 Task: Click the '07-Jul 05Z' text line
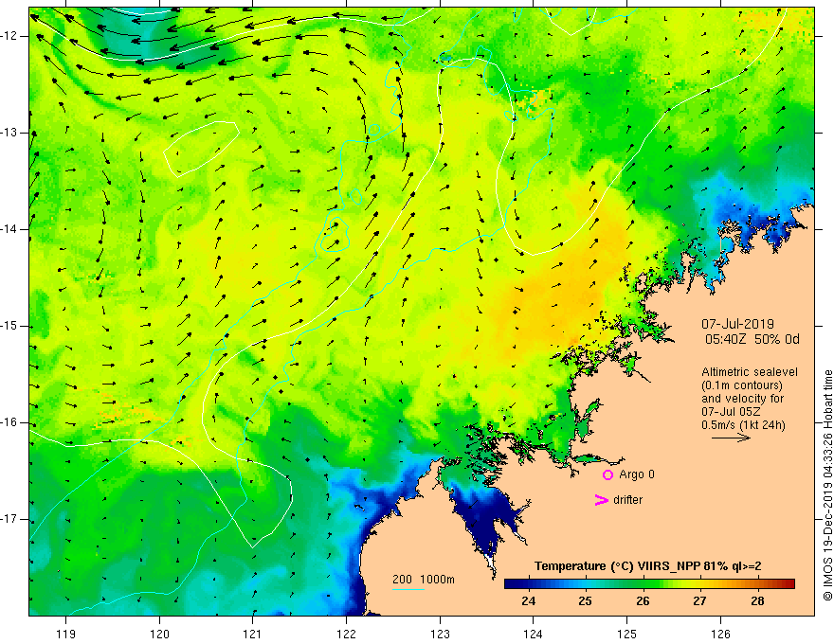[731, 412]
